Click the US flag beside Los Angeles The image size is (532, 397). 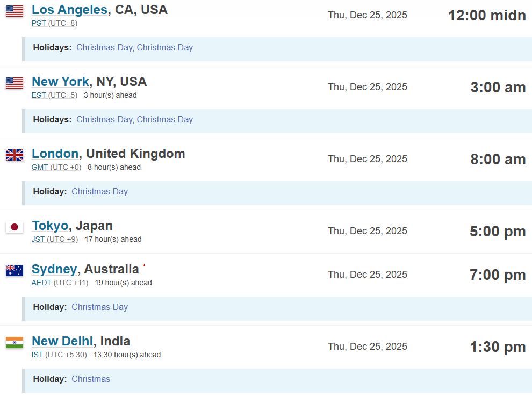[x=15, y=11]
